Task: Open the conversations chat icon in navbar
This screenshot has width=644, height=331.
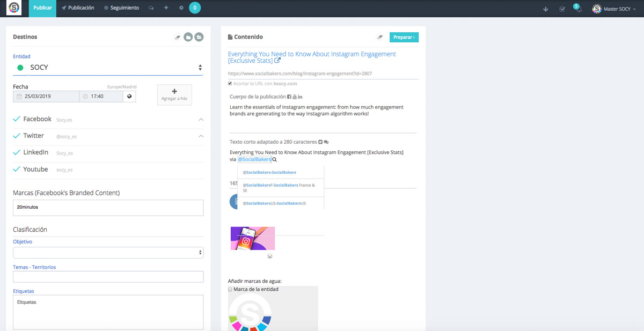Action: (151, 8)
